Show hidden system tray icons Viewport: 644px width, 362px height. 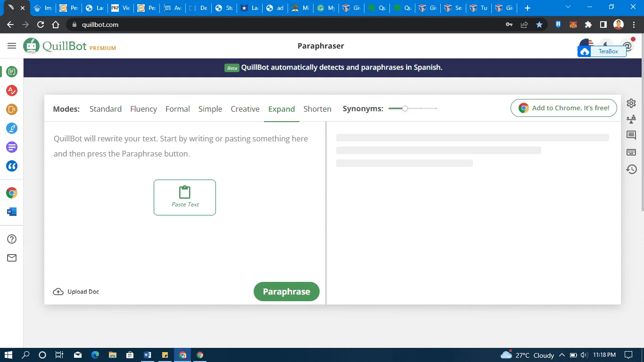(x=562, y=355)
